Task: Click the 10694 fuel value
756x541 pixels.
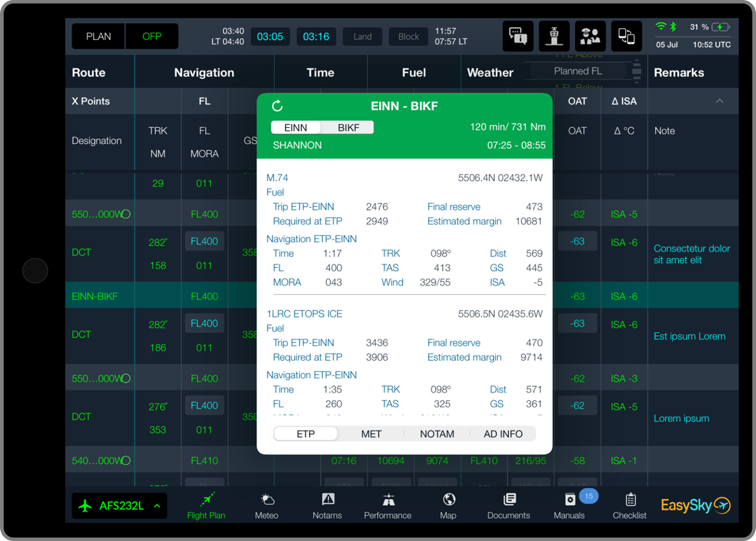Action: 391,461
